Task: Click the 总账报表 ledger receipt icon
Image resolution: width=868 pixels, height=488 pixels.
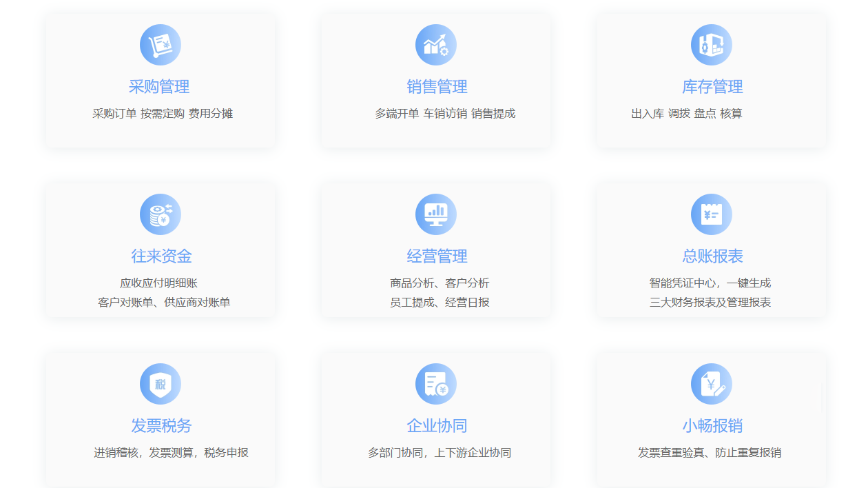Action: (712, 214)
